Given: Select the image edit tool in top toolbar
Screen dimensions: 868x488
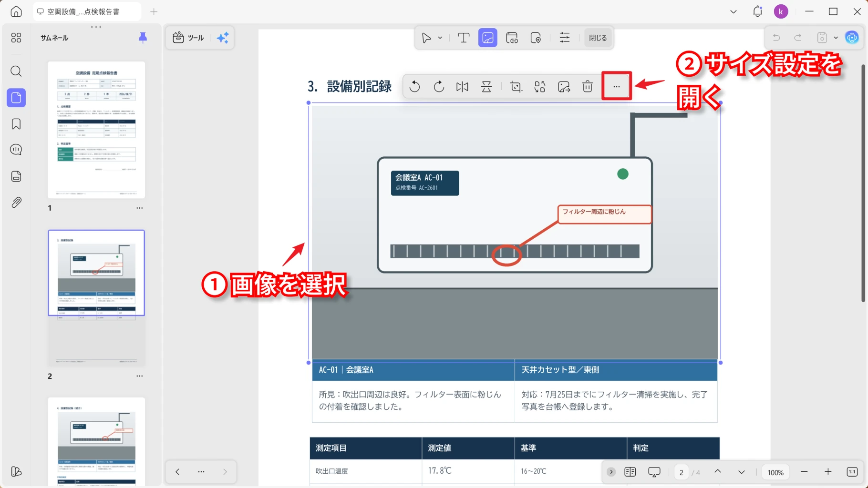Looking at the screenshot, I should tap(488, 38).
